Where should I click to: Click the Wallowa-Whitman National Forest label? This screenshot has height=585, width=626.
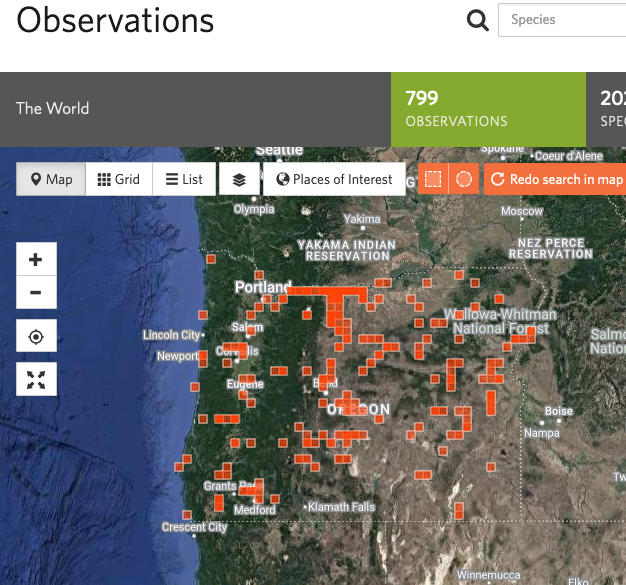pyautogui.click(x=501, y=321)
